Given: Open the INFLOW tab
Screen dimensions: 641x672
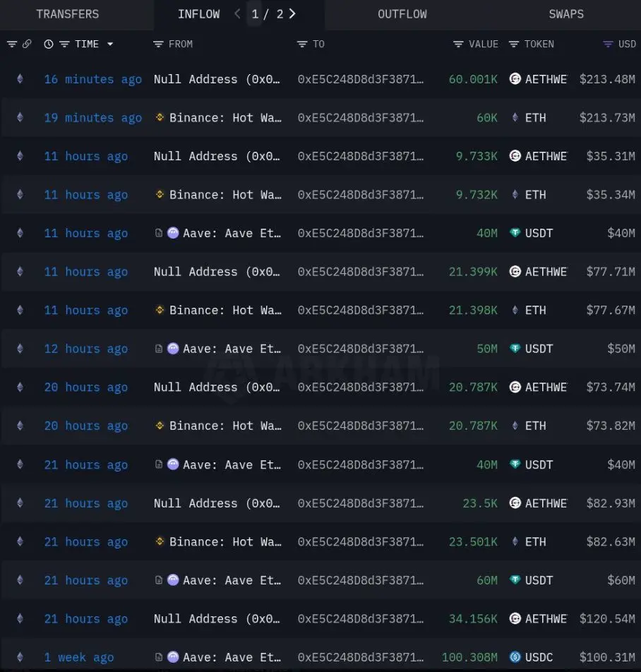Looking at the screenshot, I should [199, 14].
